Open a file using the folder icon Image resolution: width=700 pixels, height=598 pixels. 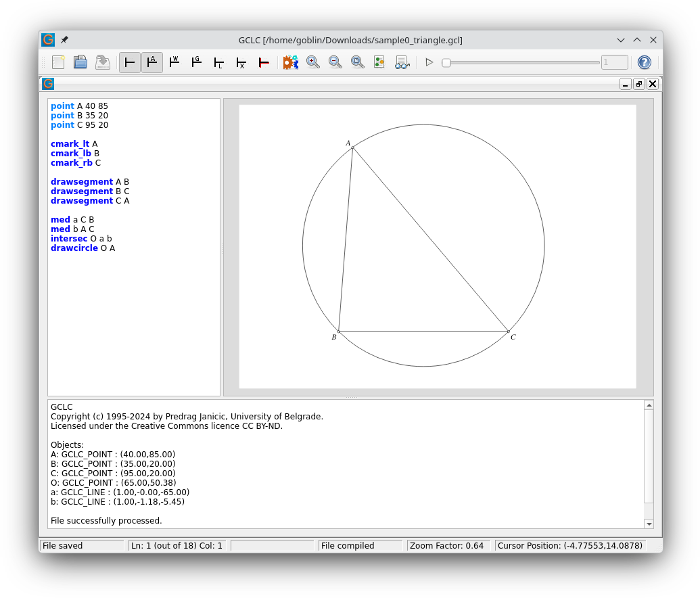(80, 62)
